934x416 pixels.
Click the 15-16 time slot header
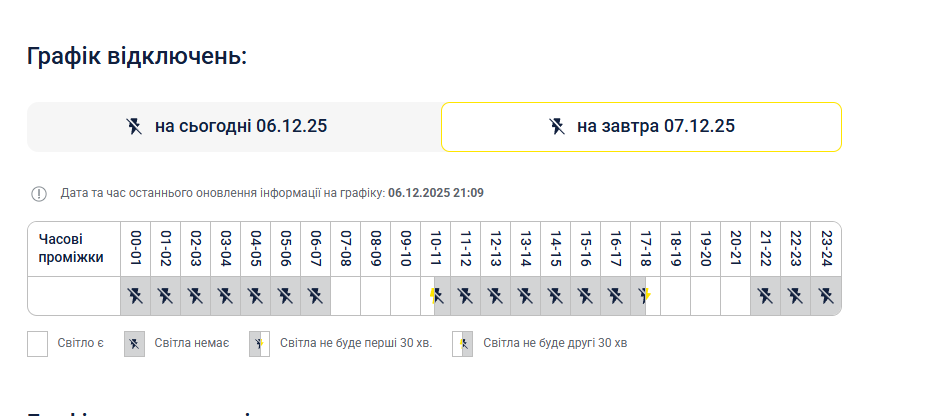586,249
